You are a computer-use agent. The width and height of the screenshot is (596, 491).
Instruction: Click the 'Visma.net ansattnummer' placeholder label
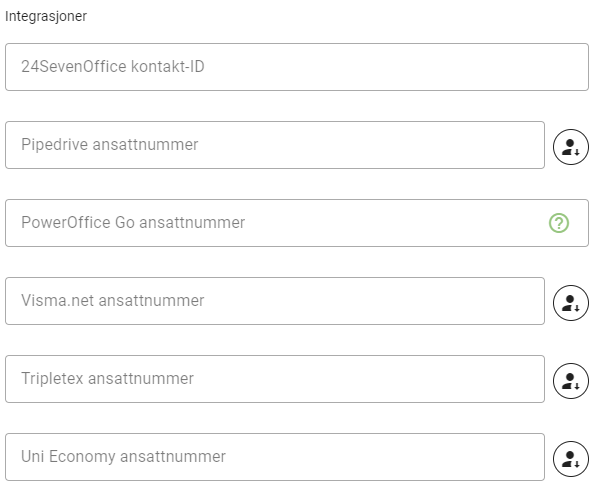113,301
